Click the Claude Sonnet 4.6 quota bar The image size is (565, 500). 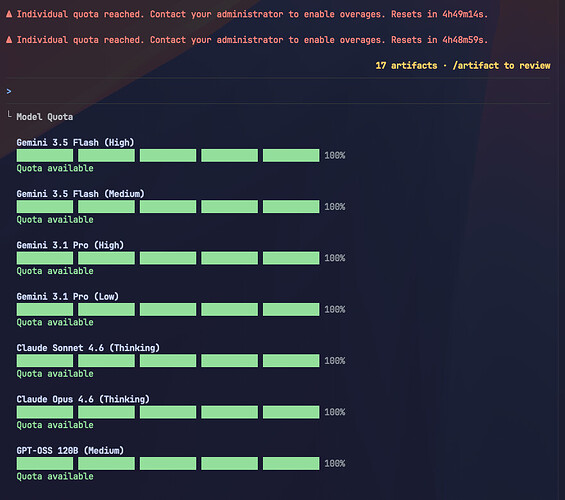[x=168, y=361]
